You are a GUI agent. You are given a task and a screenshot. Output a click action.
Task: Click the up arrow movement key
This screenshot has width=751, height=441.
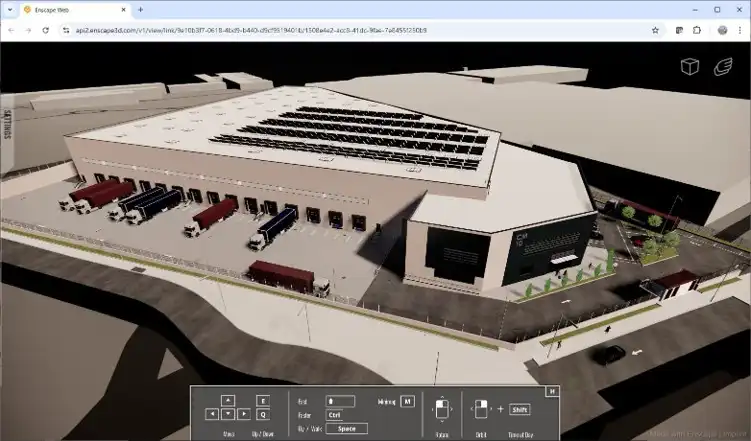click(228, 400)
